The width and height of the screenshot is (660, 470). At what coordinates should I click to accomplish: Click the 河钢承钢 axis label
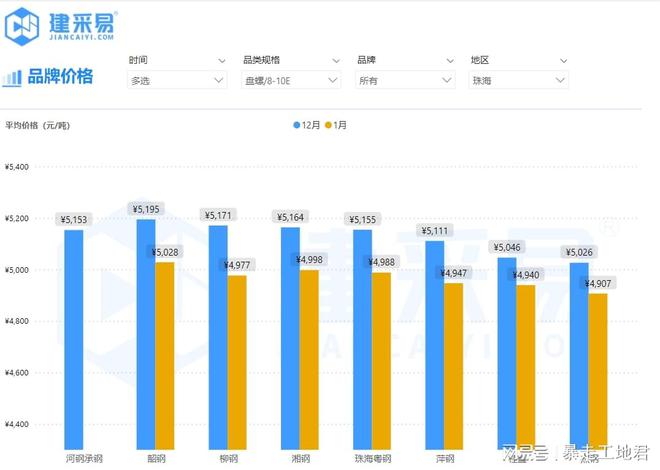[84, 458]
